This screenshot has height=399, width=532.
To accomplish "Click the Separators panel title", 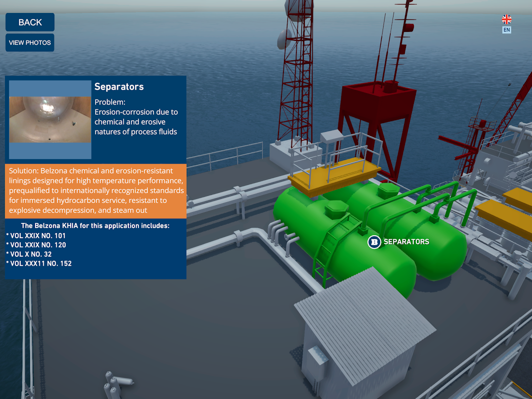I will 119,87.
